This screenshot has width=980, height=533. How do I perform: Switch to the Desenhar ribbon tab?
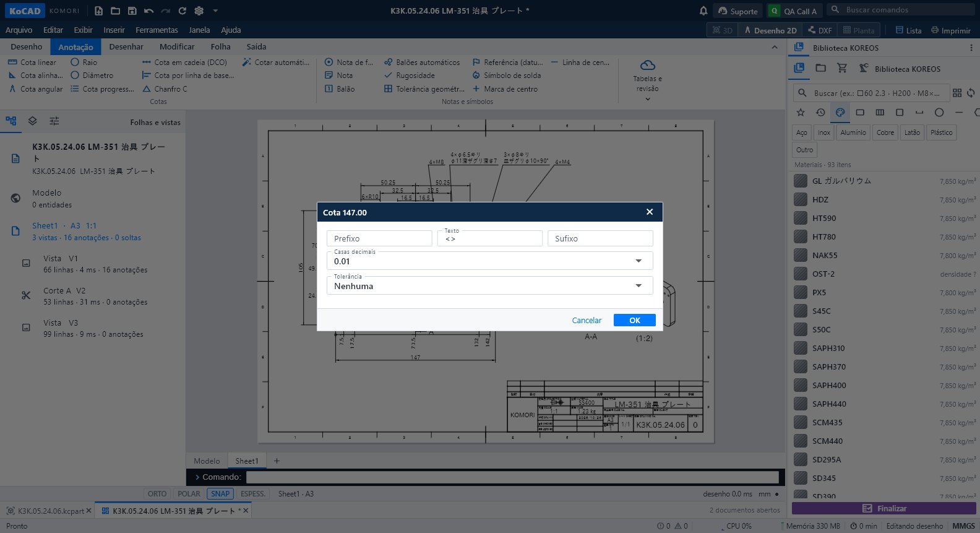pyautogui.click(x=126, y=46)
